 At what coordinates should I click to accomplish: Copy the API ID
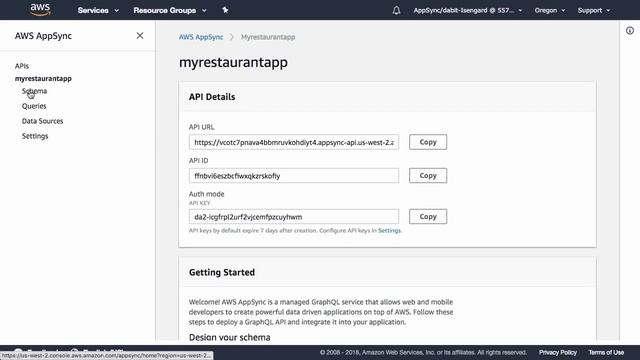click(428, 176)
